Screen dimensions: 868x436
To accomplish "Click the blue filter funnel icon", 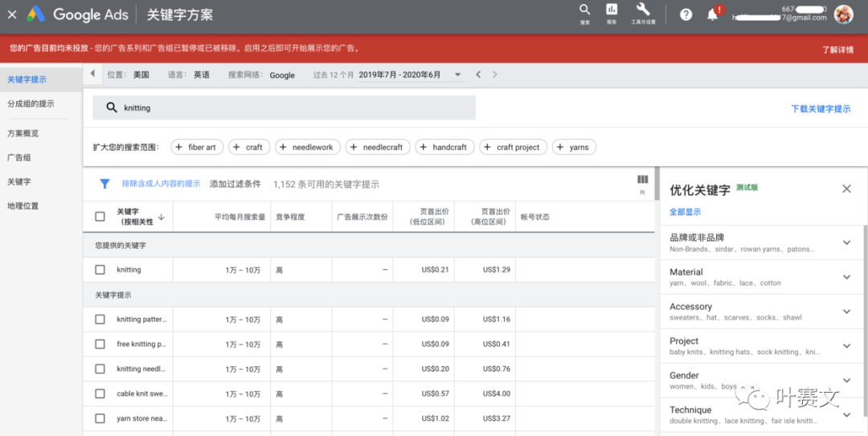I will coord(104,184).
